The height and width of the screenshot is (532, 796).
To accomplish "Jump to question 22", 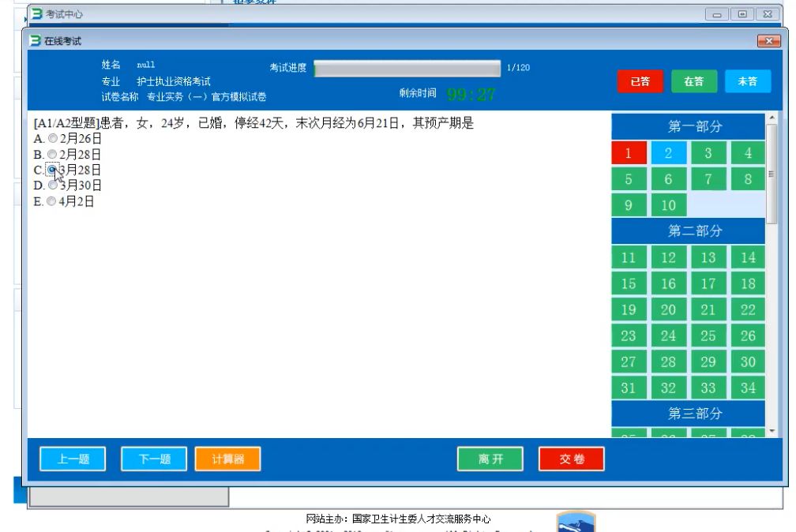I will [x=748, y=309].
